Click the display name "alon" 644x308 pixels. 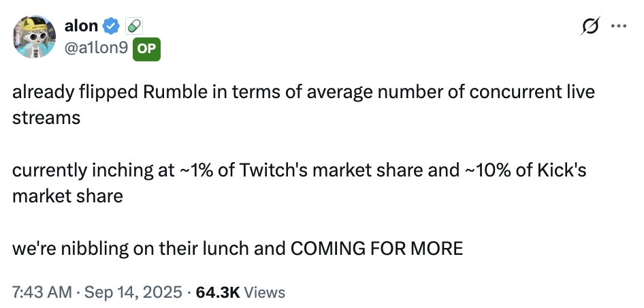81,27
